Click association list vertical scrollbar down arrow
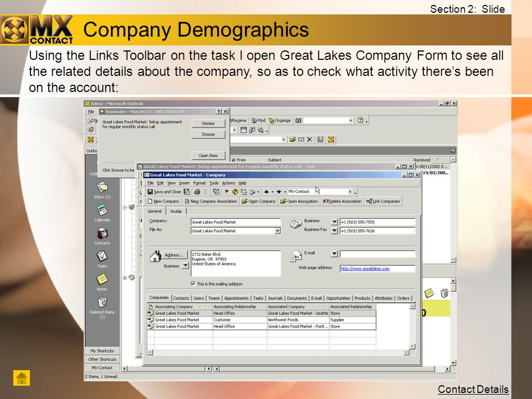532x399 pixels. click(x=412, y=346)
